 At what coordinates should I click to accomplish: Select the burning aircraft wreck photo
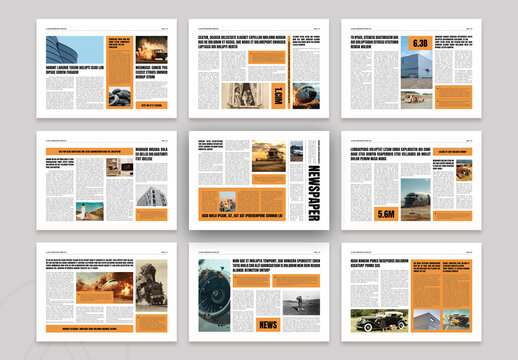pos(306,96)
